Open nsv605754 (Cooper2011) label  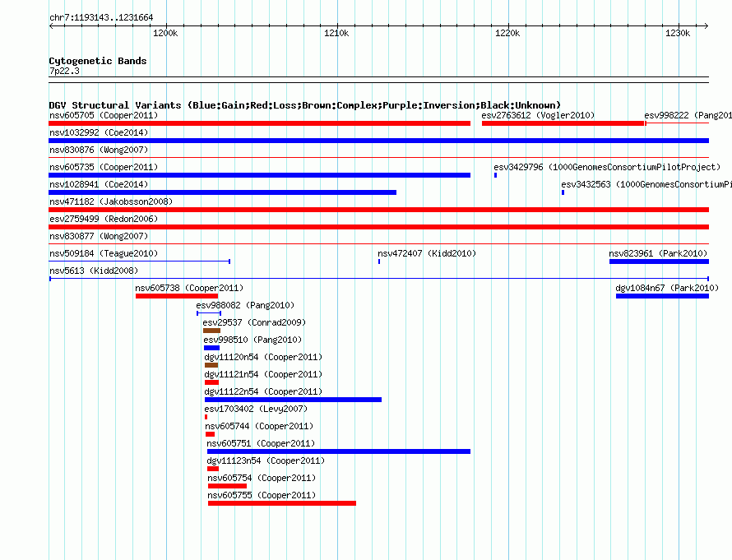coord(262,478)
